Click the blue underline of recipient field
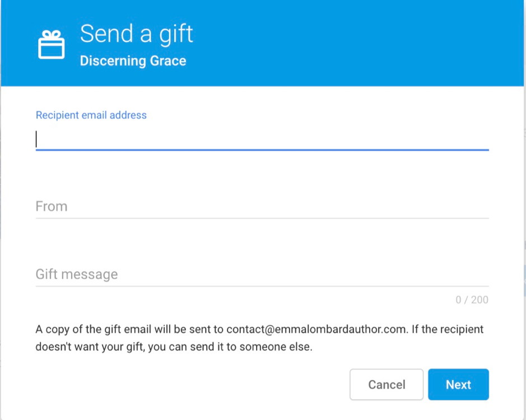Screen dimensions: 526x420 [262, 150]
